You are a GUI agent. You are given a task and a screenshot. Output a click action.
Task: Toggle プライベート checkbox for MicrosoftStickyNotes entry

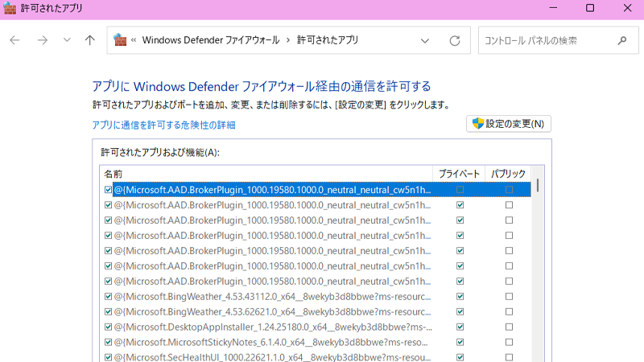pyautogui.click(x=460, y=342)
